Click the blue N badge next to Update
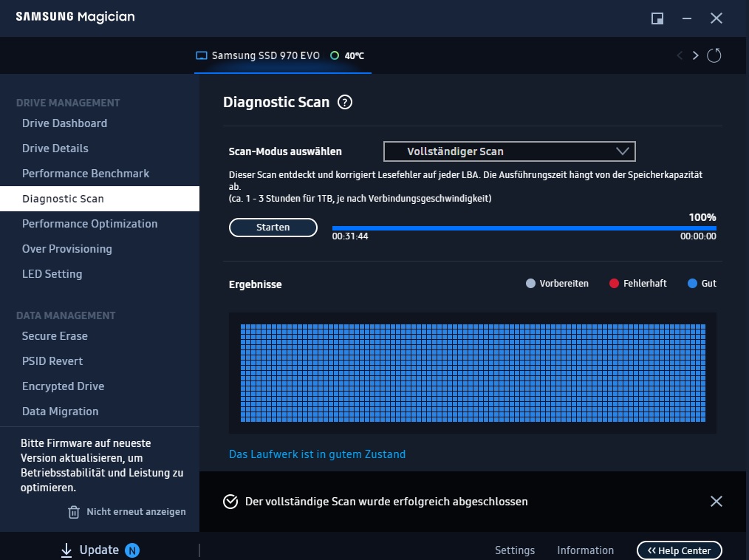Viewport: 749px width, 560px height. [x=132, y=550]
